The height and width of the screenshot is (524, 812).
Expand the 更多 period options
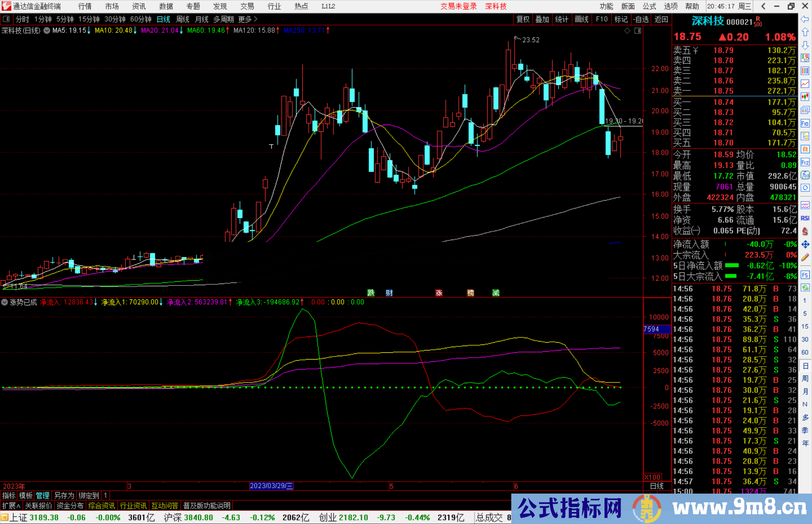(248, 19)
